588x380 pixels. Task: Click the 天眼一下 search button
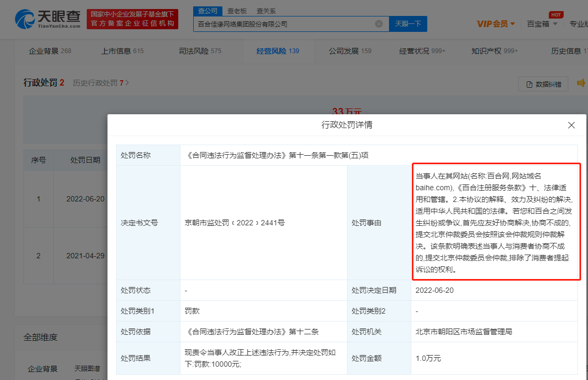coord(408,24)
